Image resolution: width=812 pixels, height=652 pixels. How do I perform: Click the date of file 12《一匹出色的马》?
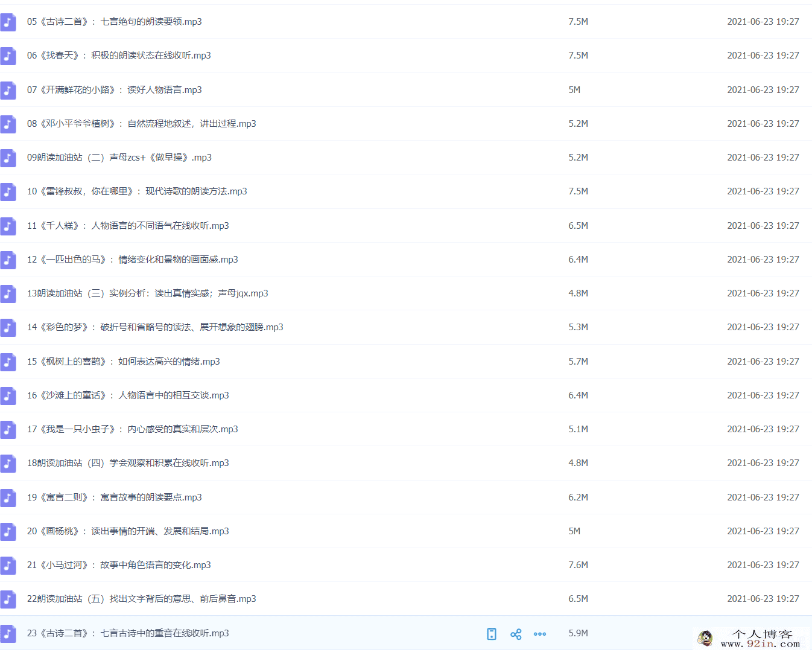tap(763, 260)
